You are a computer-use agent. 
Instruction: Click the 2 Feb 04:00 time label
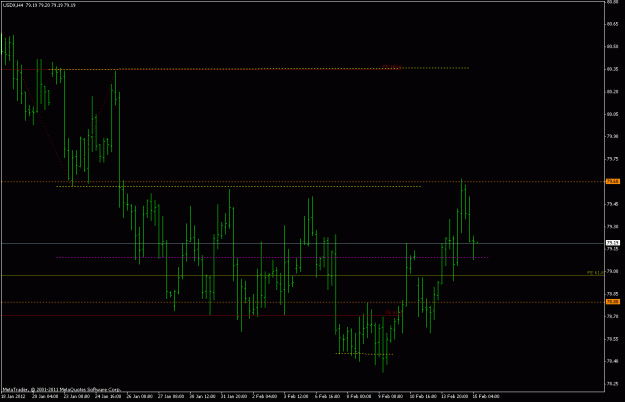tap(265, 396)
